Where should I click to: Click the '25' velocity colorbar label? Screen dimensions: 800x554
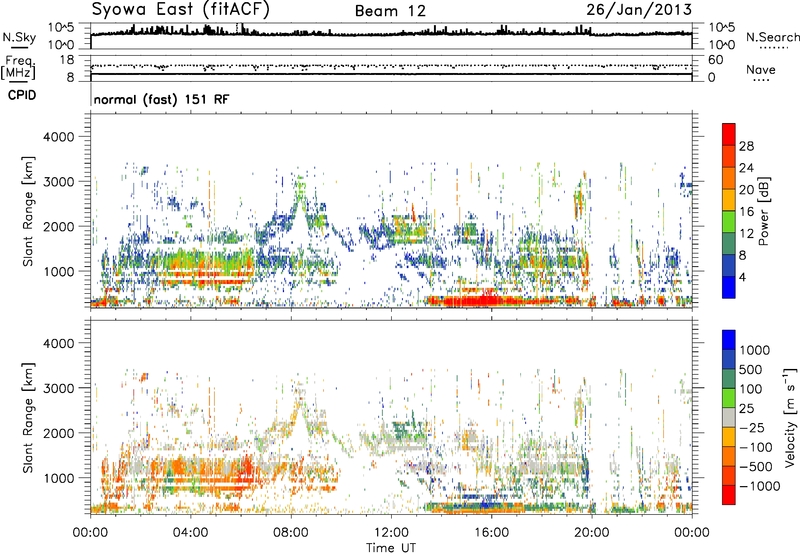click(746, 409)
